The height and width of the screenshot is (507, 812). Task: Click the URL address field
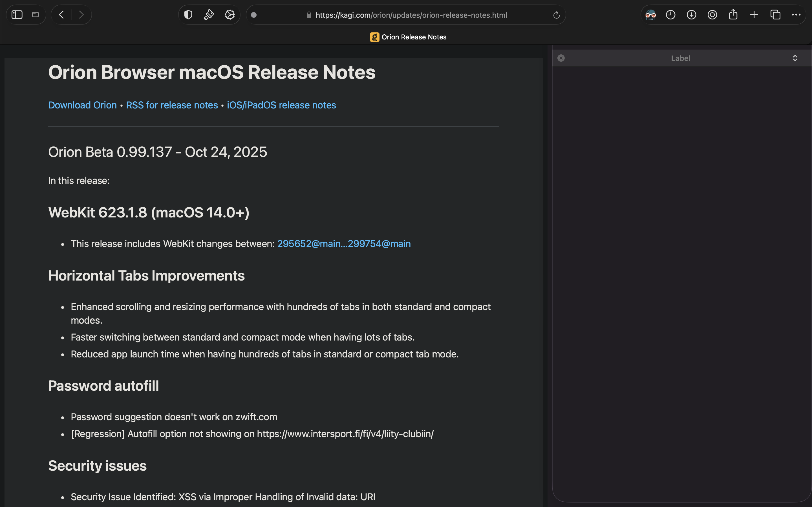click(x=411, y=15)
